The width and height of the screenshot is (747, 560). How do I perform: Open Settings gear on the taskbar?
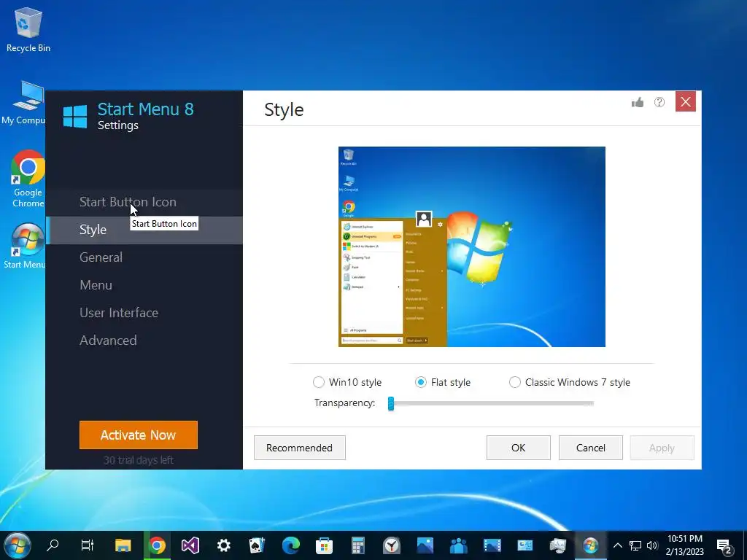223,545
